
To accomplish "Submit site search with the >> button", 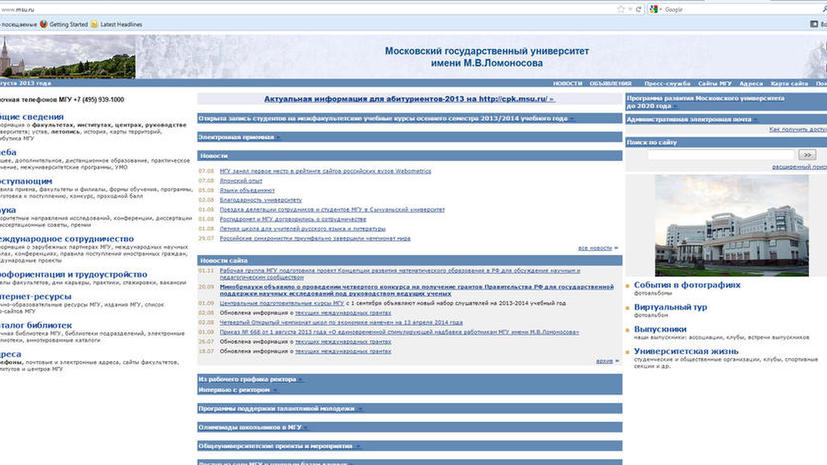I will pos(807,154).
